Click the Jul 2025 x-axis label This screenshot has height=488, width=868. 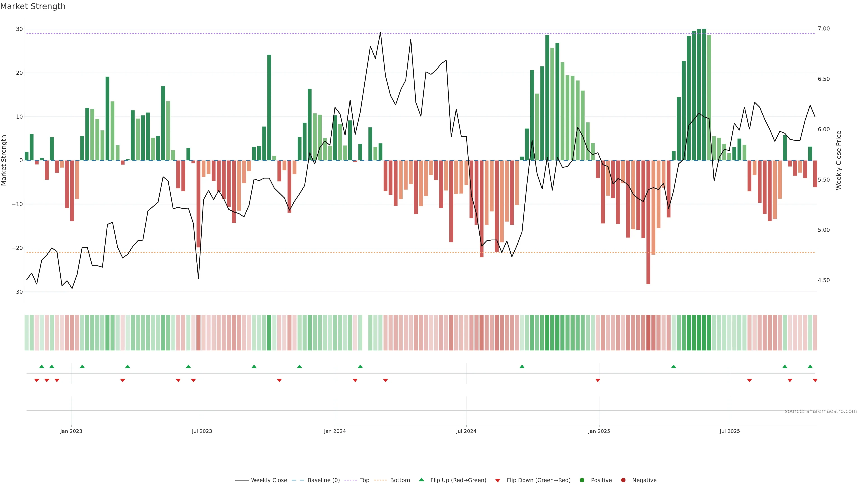pyautogui.click(x=729, y=431)
